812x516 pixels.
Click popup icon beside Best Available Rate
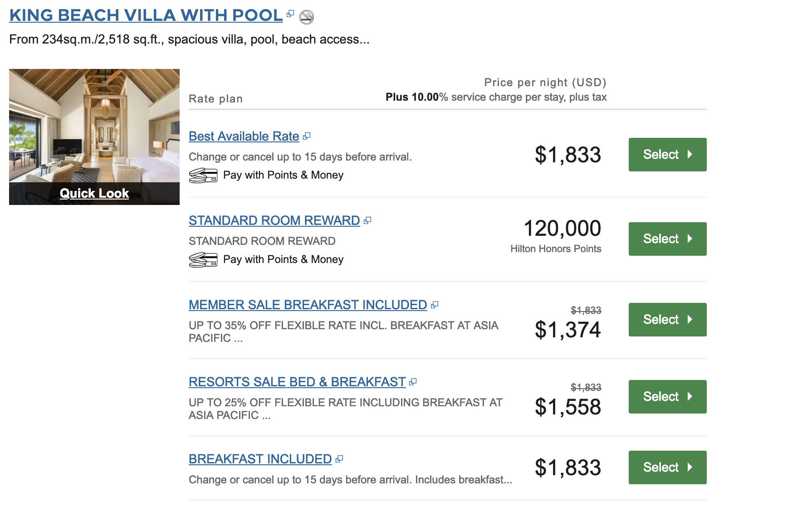307,136
